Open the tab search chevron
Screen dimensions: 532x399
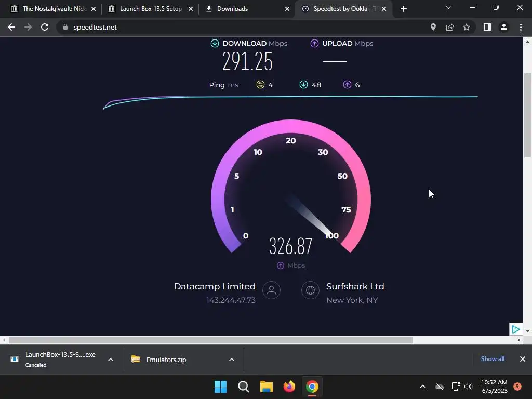(448, 7)
